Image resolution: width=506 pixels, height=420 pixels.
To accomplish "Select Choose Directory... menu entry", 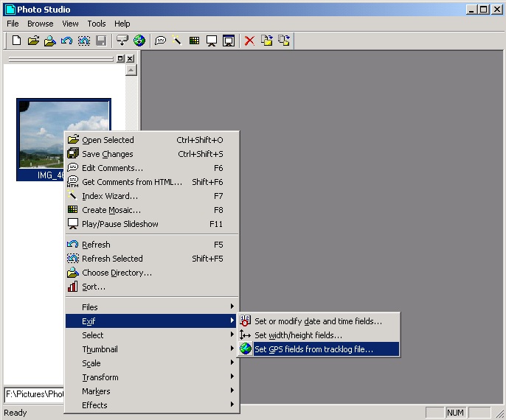I will (152, 273).
